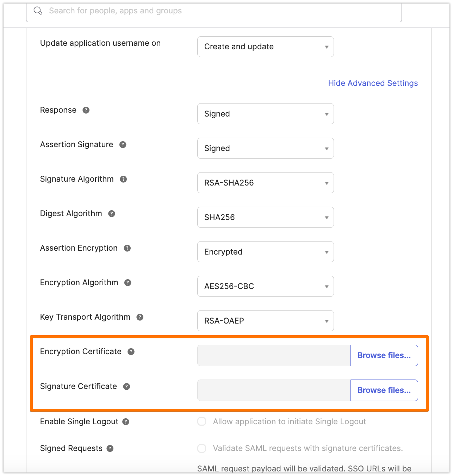Click Assertion Signature help icon

pos(123,145)
